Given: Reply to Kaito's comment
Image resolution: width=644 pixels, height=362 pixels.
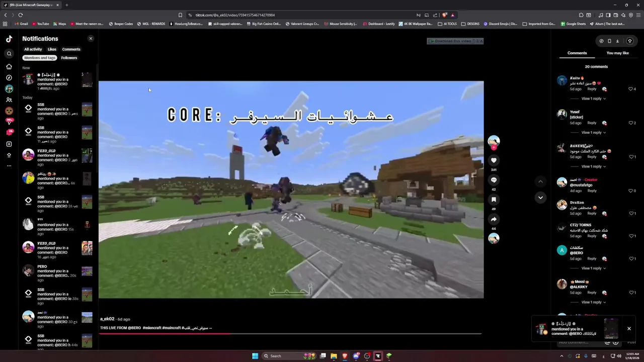Looking at the screenshot, I should pos(592,89).
